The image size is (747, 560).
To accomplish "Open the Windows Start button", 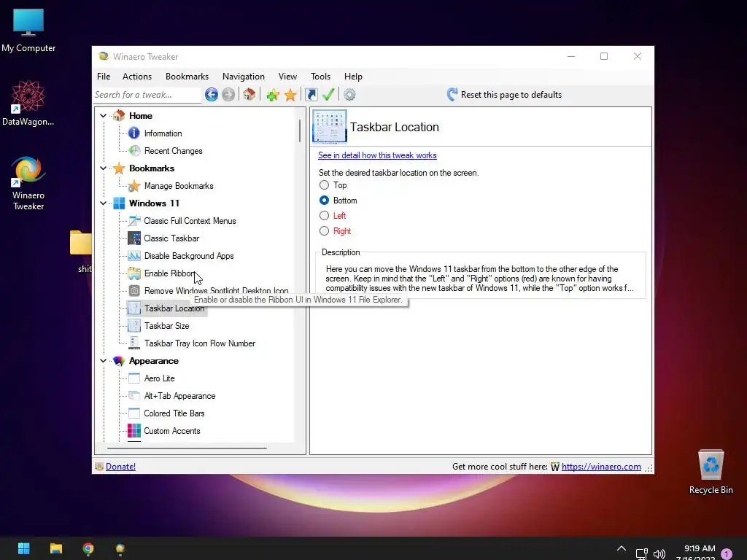I will tap(24, 548).
